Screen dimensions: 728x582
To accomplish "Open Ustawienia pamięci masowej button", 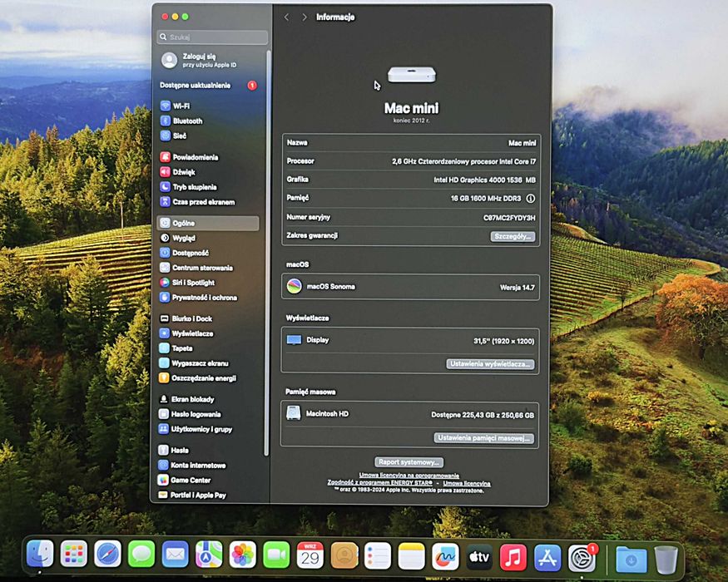I will click(x=483, y=437).
